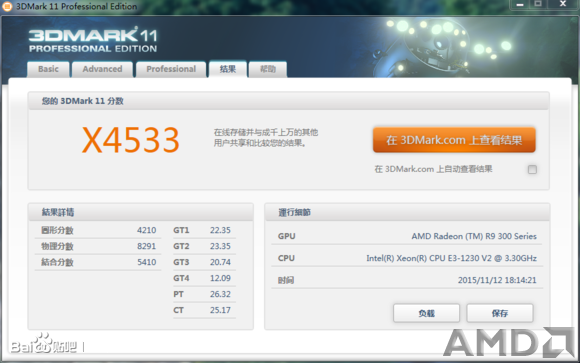This screenshot has width=580, height=363.
Task: Open the Advanced tab
Action: [102, 69]
